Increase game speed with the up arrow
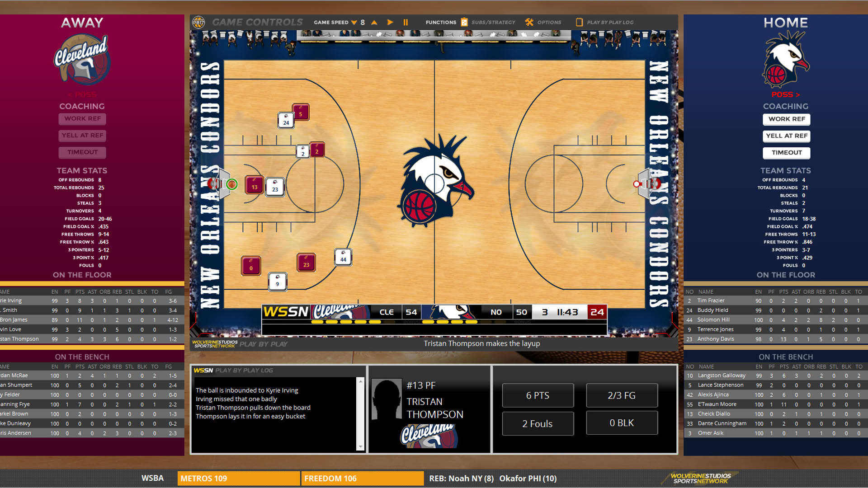 click(x=374, y=22)
